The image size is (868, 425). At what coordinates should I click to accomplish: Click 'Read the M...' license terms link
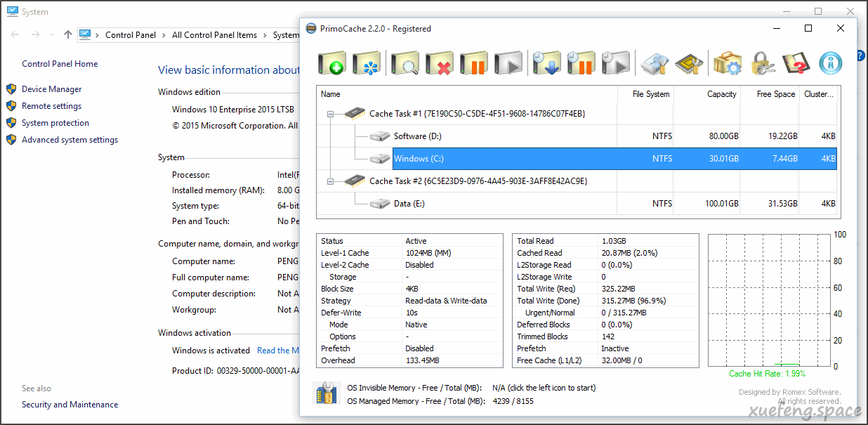click(x=278, y=351)
